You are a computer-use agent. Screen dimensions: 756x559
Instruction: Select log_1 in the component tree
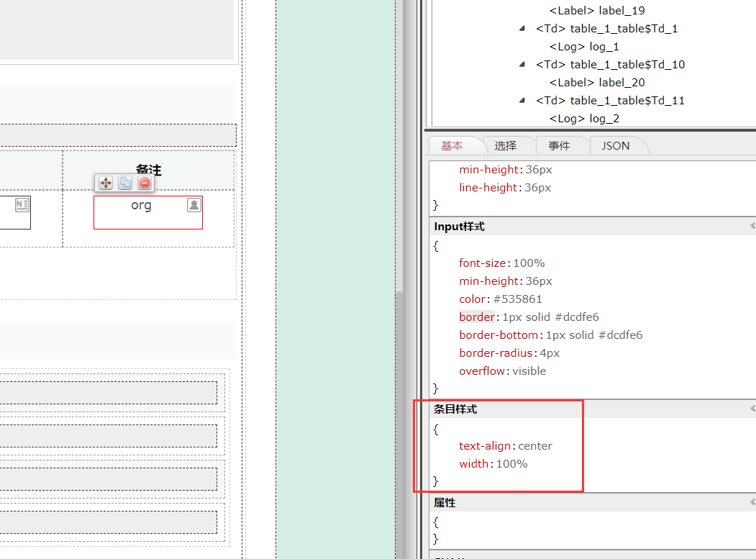click(584, 47)
